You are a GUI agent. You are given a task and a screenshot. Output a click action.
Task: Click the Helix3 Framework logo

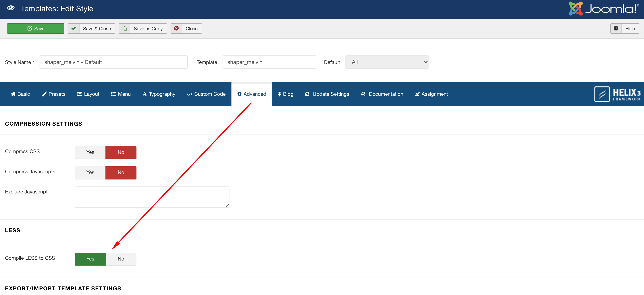[x=617, y=94]
